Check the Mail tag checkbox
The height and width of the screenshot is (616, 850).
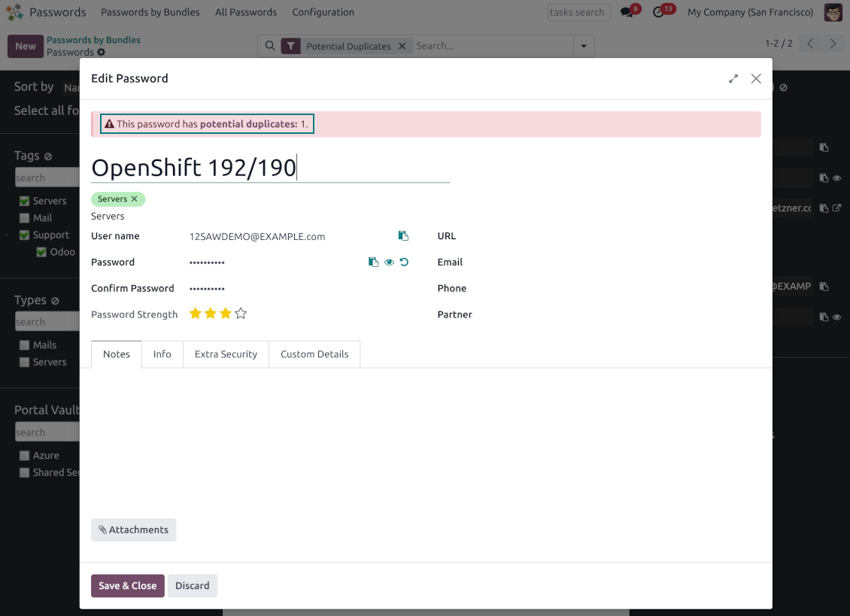click(25, 218)
